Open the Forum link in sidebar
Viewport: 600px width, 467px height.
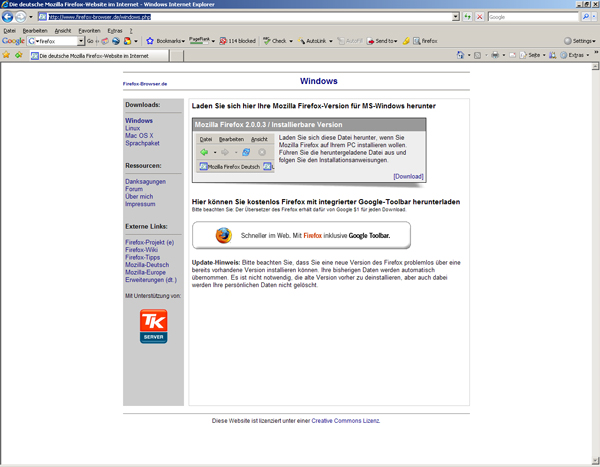coord(134,189)
